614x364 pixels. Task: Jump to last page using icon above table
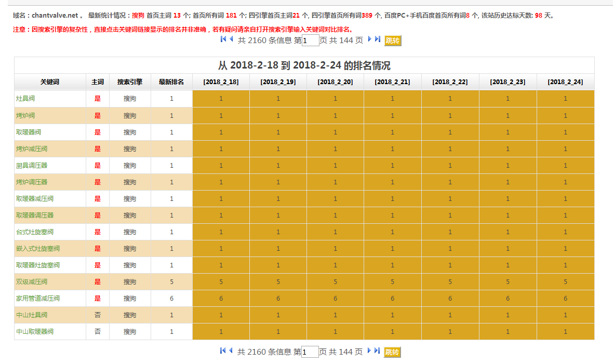coord(378,39)
